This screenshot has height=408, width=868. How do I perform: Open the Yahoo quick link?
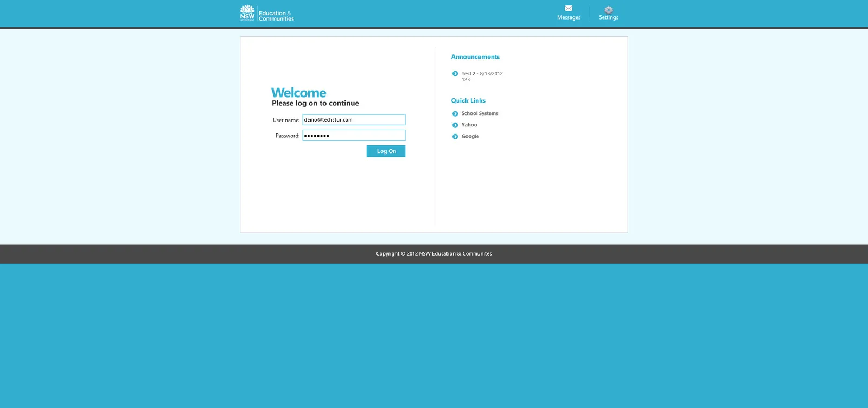[469, 125]
